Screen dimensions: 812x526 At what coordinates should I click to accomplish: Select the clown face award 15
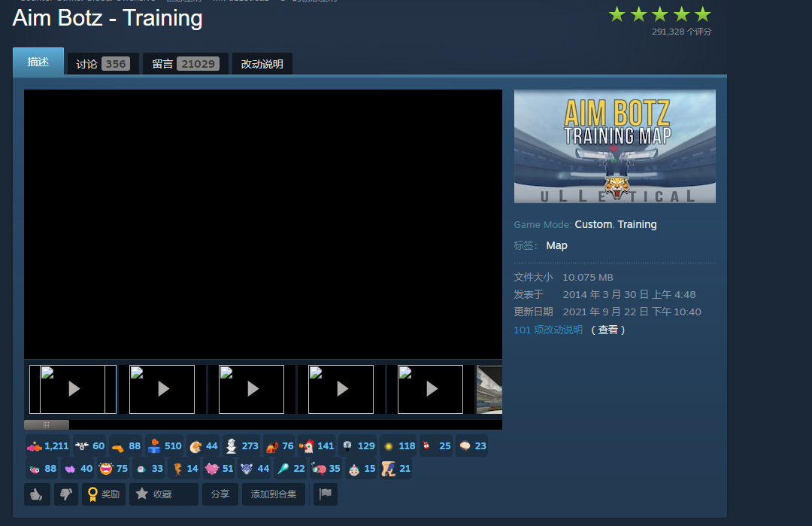[362, 469]
